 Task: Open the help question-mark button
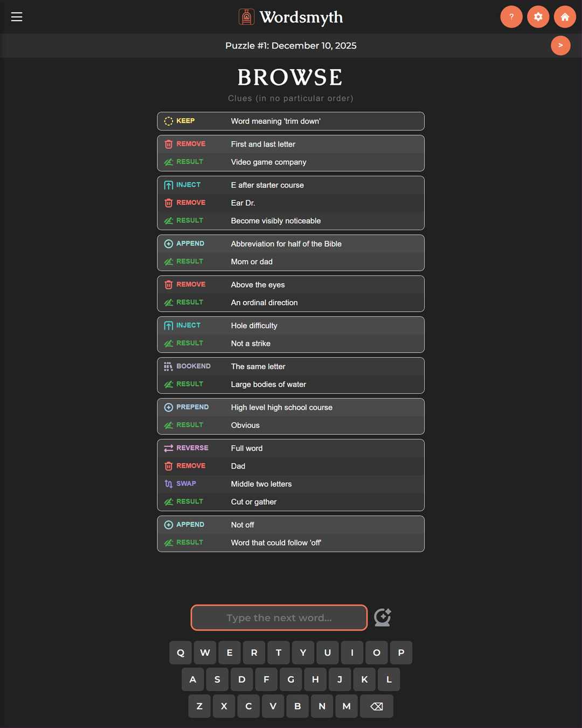(511, 17)
